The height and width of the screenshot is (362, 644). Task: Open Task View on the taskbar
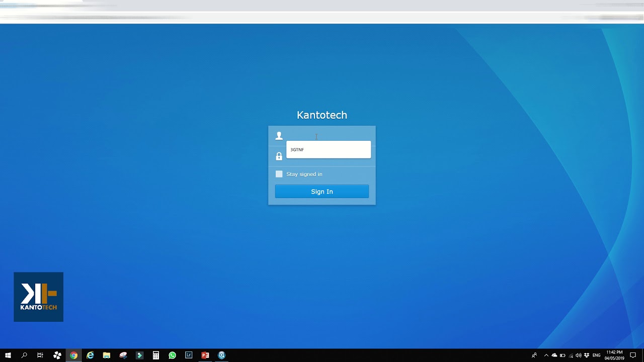[40, 355]
